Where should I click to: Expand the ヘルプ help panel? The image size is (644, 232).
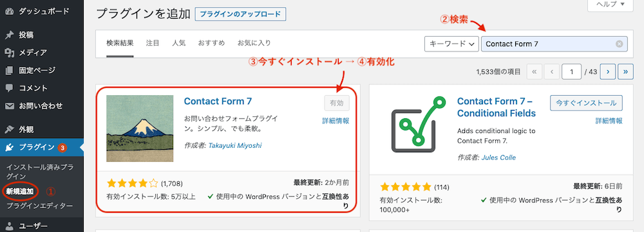coord(611,4)
